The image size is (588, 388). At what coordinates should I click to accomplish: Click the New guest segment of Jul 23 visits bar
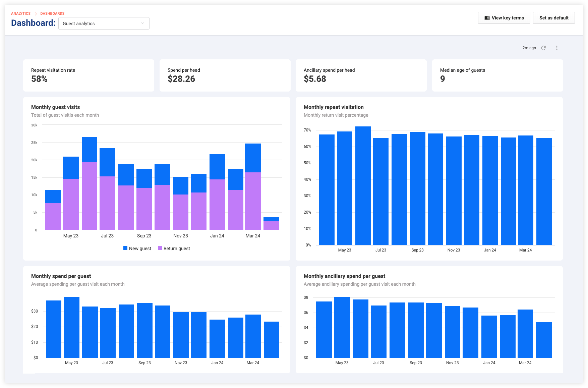[x=107, y=162]
